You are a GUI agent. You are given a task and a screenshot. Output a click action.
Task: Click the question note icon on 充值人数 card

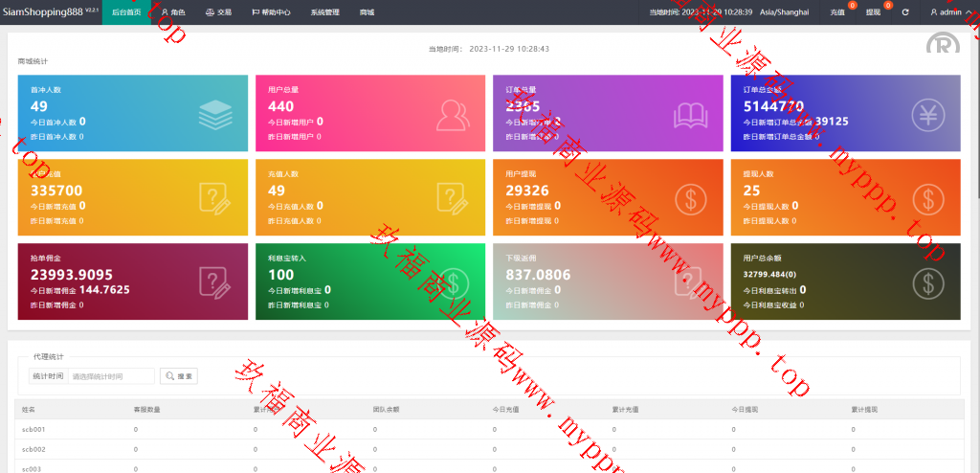pos(453,199)
